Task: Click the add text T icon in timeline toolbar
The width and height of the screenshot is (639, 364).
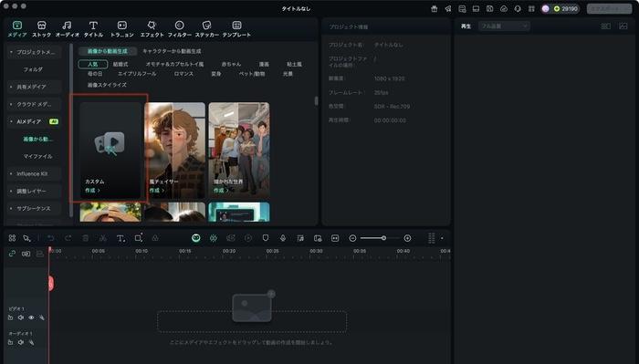Action: (121, 238)
